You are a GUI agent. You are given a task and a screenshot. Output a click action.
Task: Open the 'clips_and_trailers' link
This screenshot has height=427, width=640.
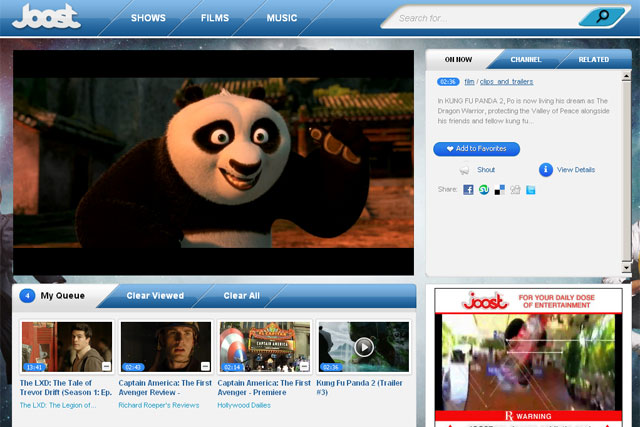(x=507, y=82)
